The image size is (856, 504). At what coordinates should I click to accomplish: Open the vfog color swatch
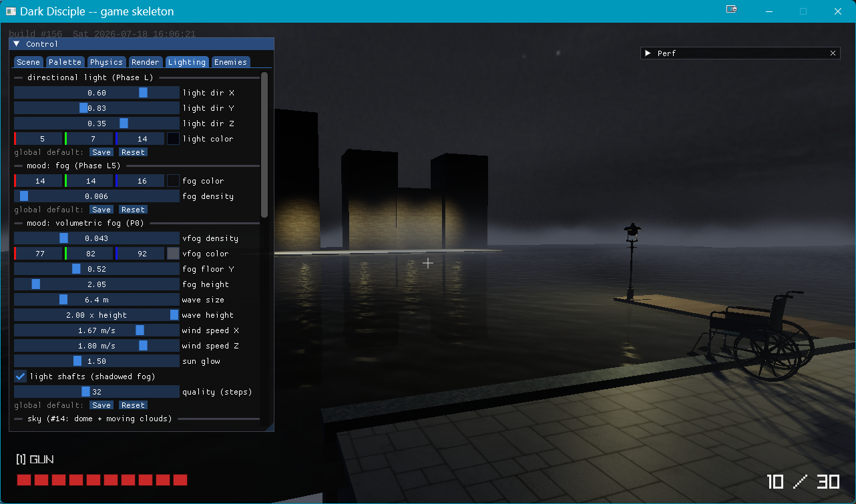tap(173, 254)
